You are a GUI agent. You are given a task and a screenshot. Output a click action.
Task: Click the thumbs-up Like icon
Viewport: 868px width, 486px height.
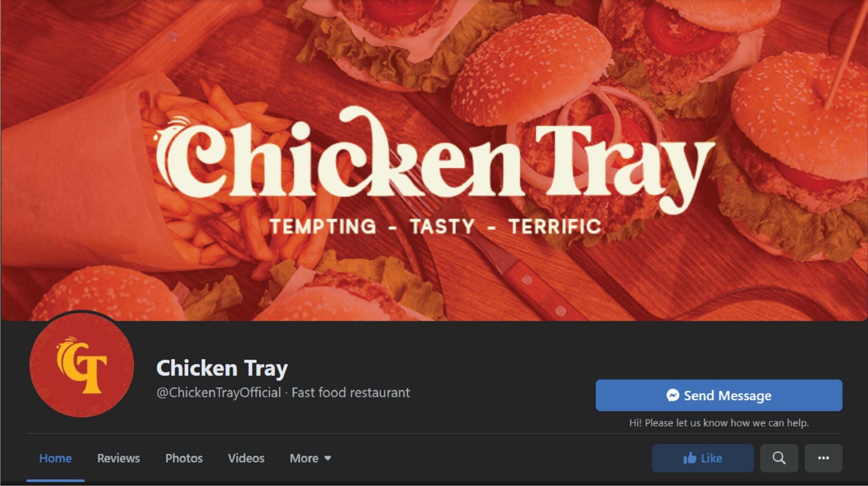point(690,458)
